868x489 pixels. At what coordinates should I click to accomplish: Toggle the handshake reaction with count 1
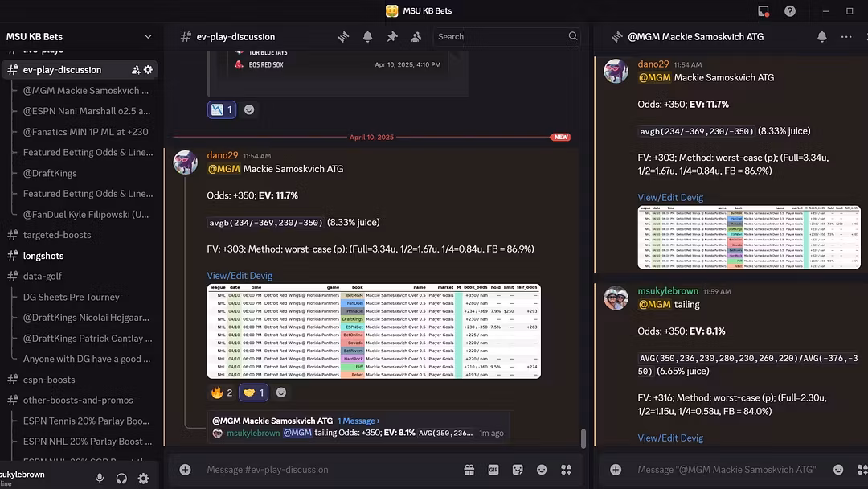coord(253,392)
